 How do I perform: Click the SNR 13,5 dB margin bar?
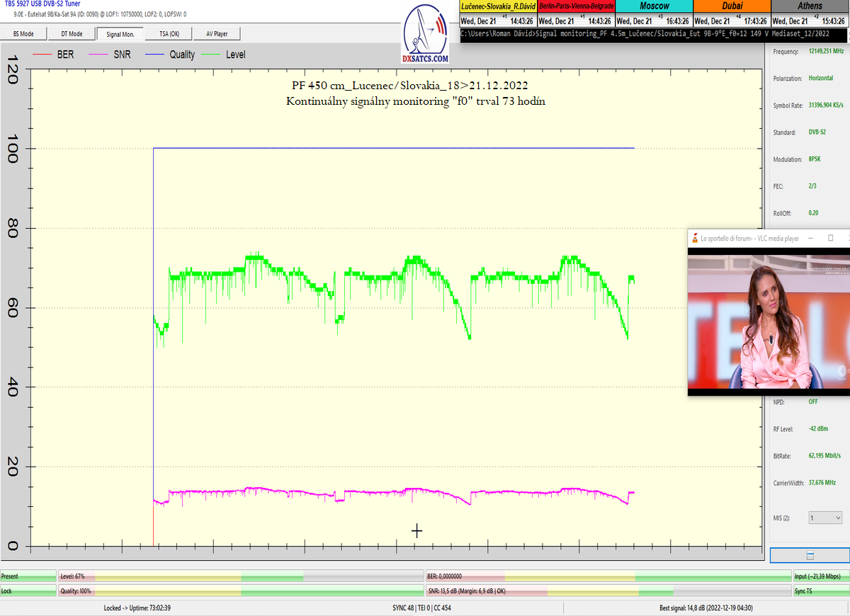pos(608,591)
